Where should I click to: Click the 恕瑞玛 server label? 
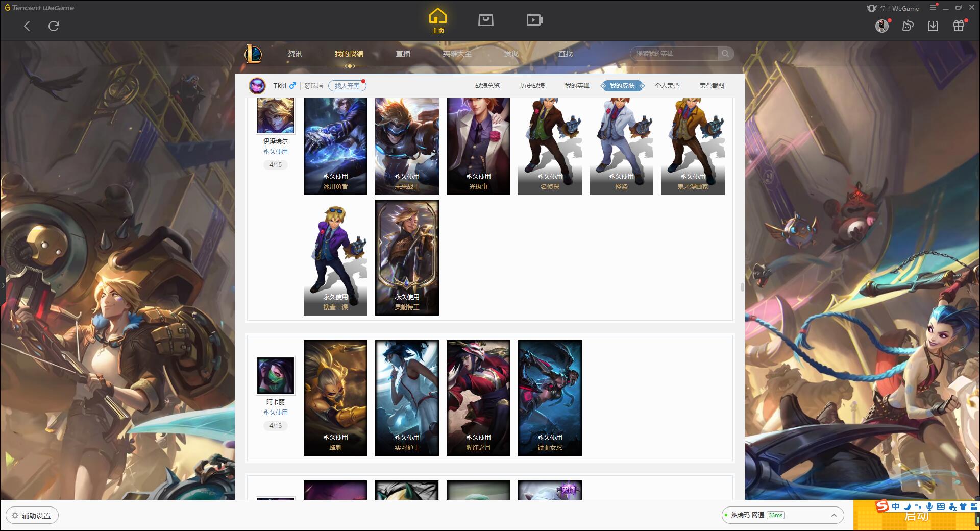(x=313, y=86)
